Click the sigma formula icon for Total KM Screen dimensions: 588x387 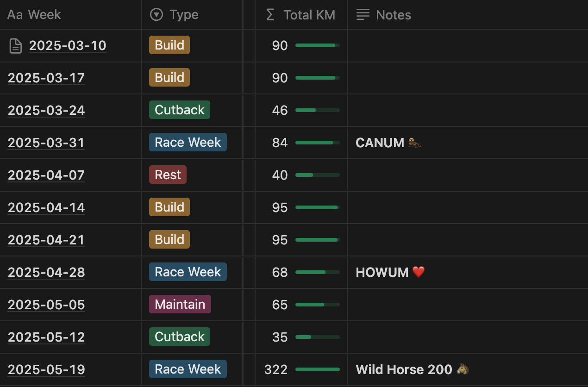click(270, 15)
